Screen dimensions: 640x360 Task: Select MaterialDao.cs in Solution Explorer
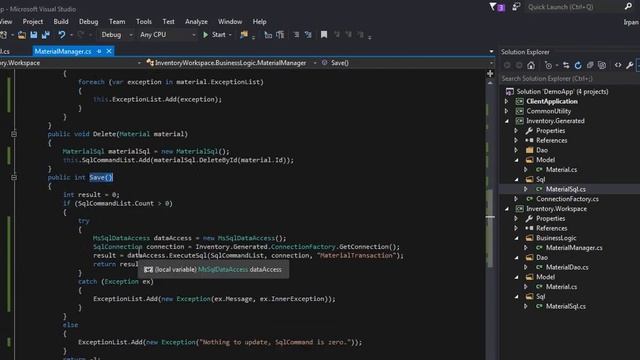click(567, 267)
